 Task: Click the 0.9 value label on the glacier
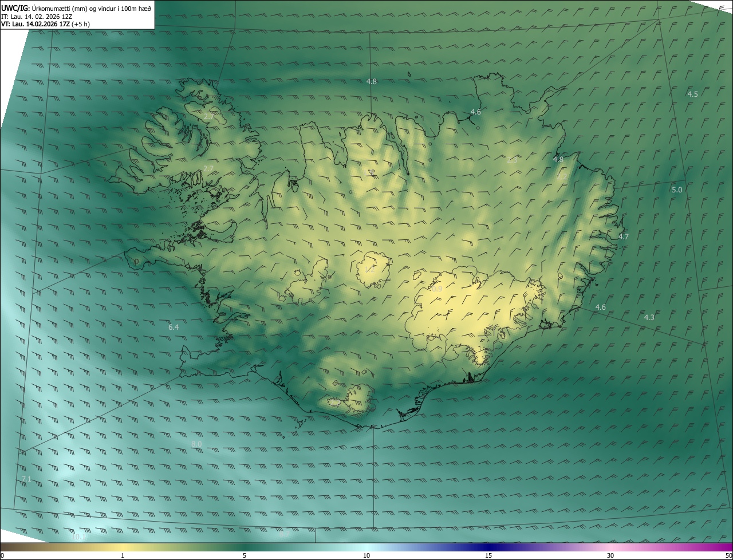point(436,289)
